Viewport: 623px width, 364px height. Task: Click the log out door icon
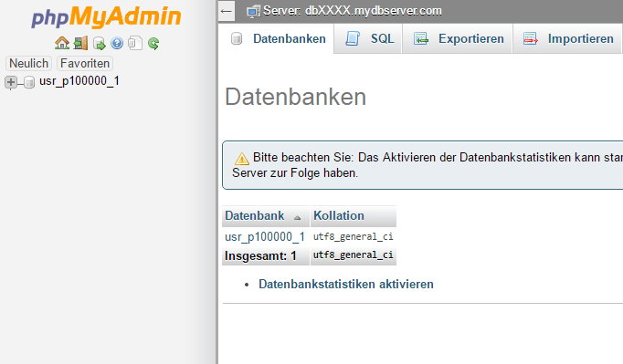pyautogui.click(x=80, y=43)
